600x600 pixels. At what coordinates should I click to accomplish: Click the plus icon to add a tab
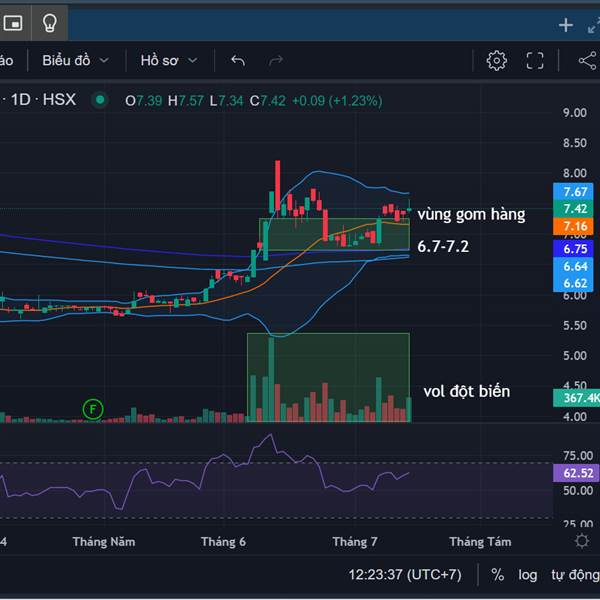pos(566,26)
